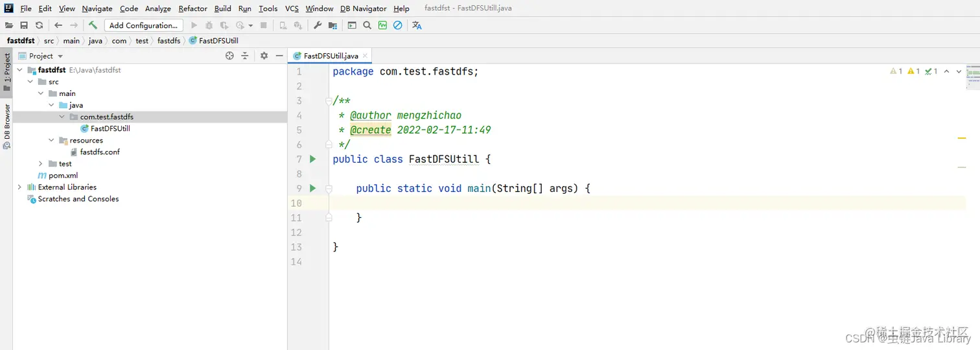
Task: Open the DB Navigator menu
Action: [x=364, y=8]
